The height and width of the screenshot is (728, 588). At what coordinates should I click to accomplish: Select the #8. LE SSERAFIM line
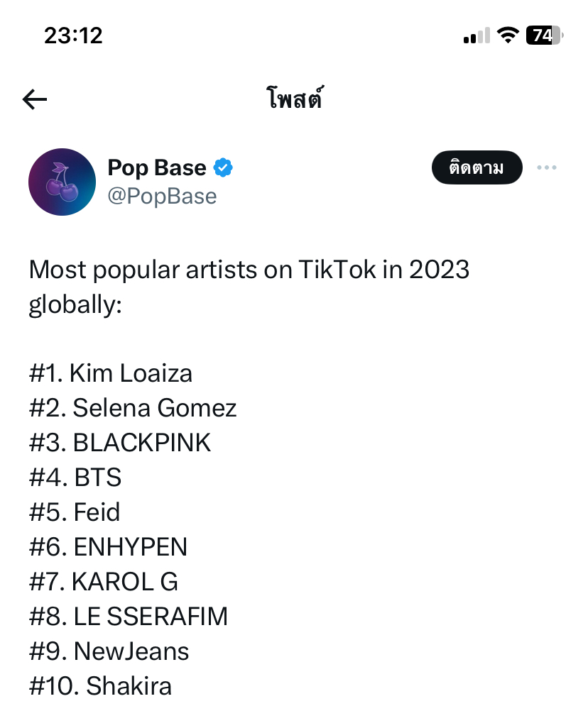[129, 617]
